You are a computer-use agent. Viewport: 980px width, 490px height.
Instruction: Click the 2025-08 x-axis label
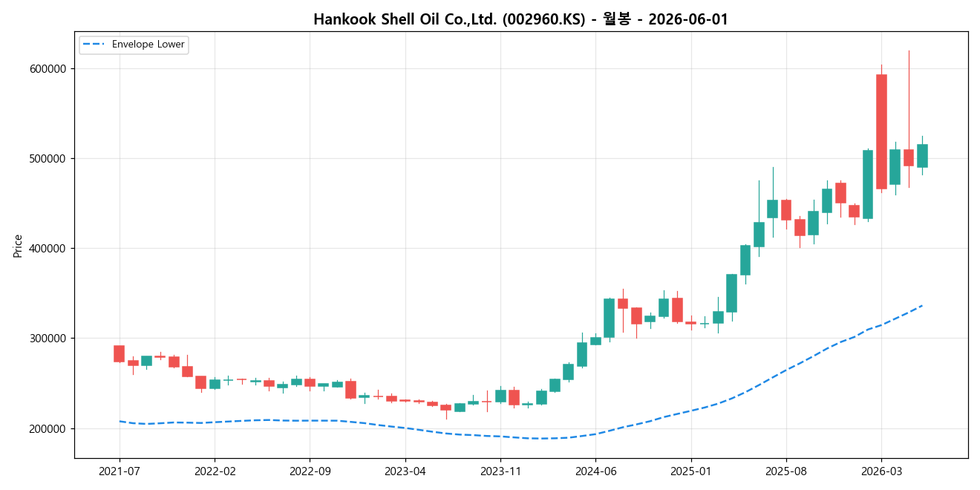coord(785,471)
